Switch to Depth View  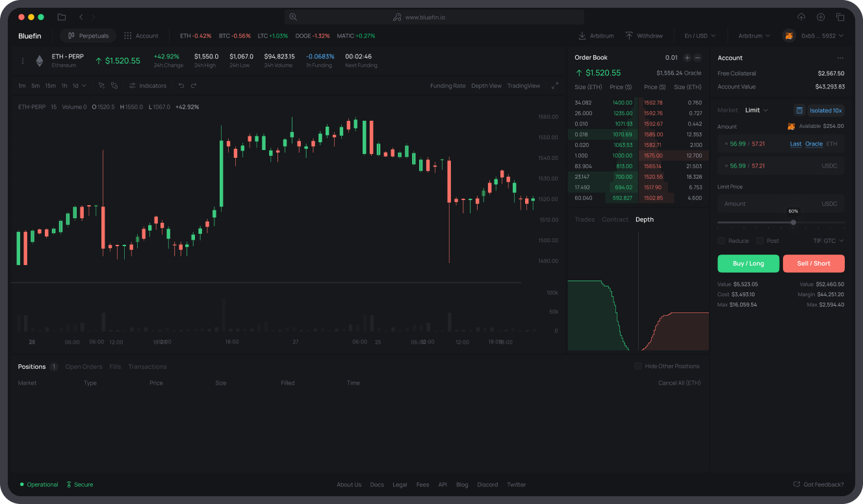(486, 86)
